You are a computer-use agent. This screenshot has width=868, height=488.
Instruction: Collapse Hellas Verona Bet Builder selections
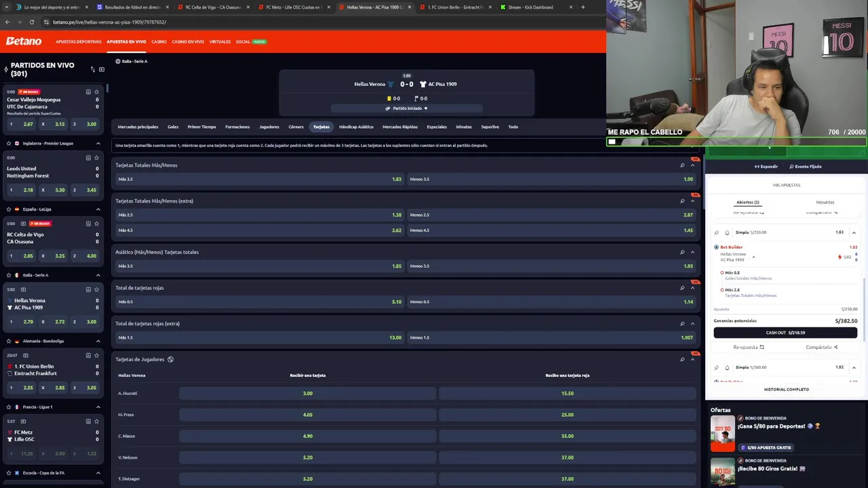point(753,257)
